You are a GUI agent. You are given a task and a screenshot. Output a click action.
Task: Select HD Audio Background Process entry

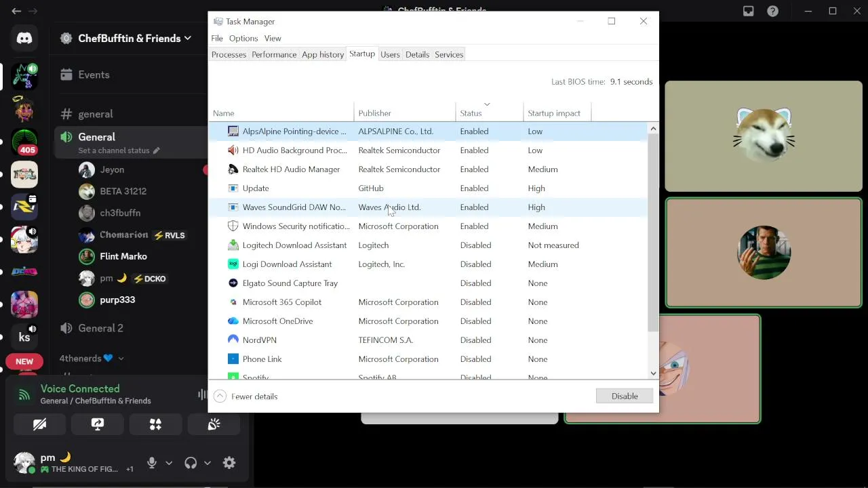(x=428, y=150)
